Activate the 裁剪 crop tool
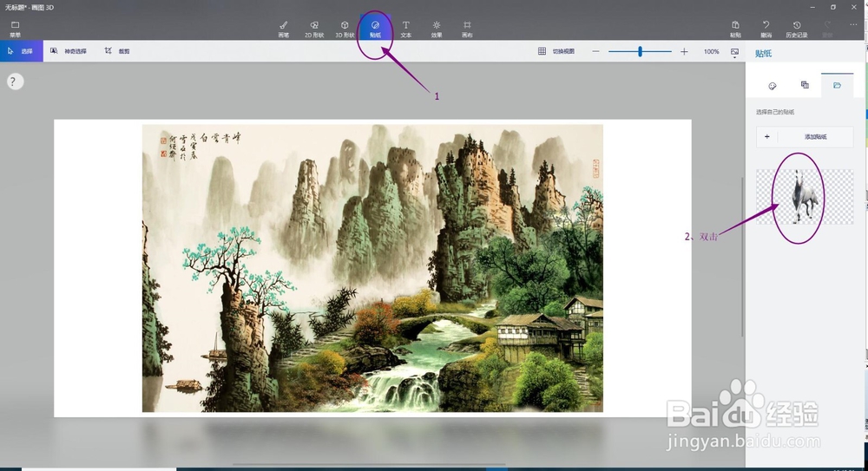This screenshot has height=471, width=868. 117,51
